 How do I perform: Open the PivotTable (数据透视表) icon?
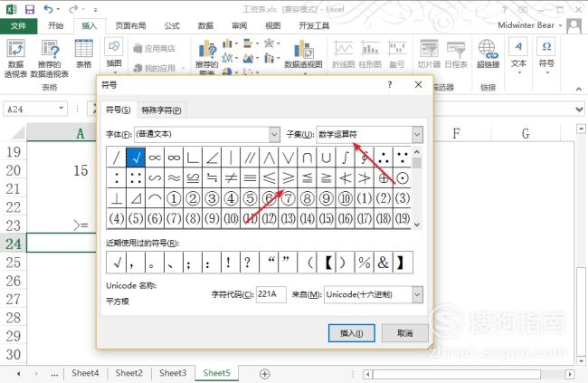tap(15, 58)
